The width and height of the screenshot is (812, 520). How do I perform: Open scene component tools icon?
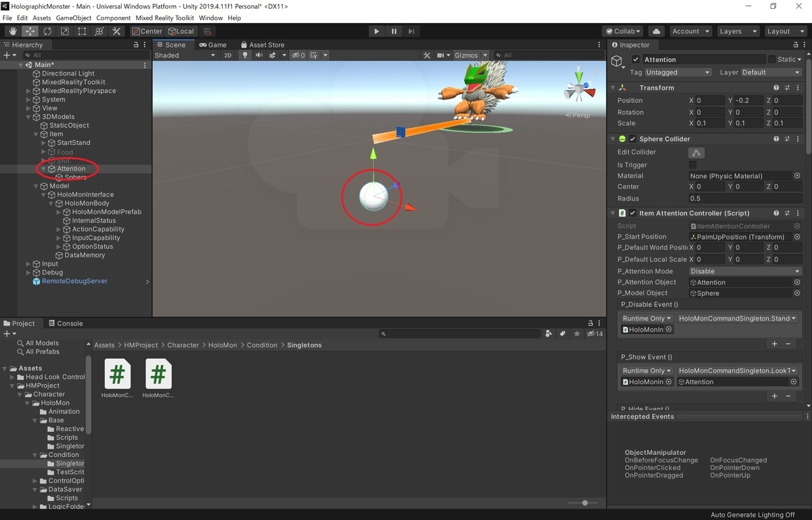[x=426, y=56]
